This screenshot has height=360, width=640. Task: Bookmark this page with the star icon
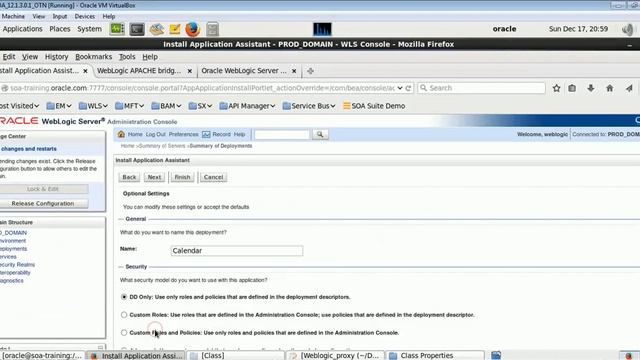(556, 88)
